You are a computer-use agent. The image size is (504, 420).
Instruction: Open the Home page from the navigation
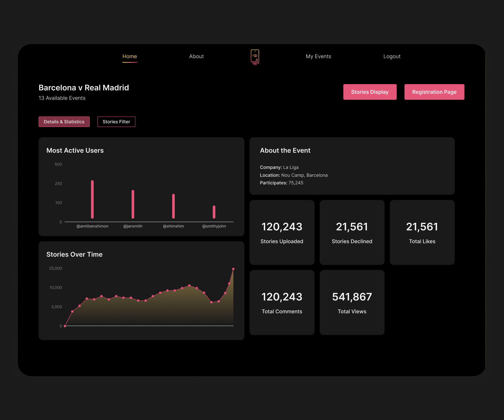tap(129, 56)
